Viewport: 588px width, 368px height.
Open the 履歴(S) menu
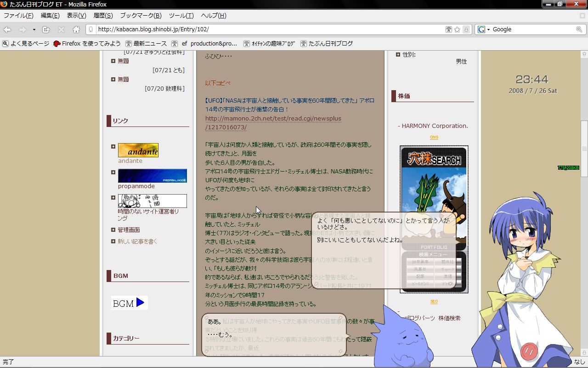pos(103,16)
